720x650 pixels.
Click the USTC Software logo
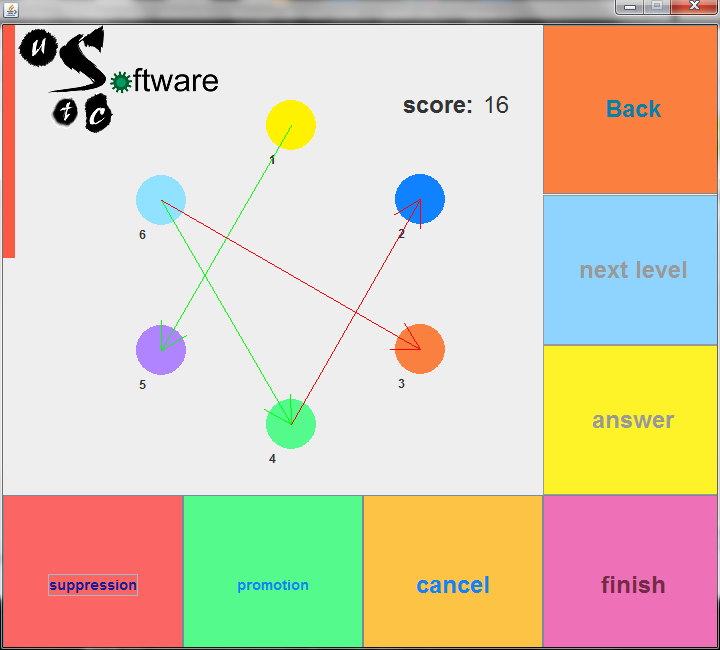[x=118, y=79]
